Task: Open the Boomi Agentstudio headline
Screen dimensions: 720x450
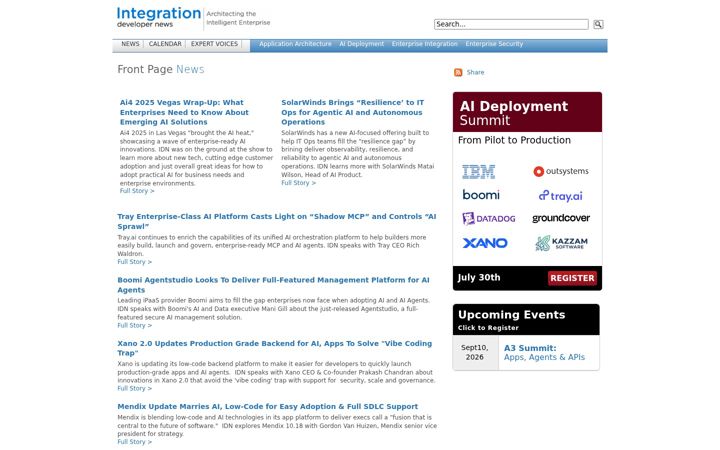Action: point(273,285)
